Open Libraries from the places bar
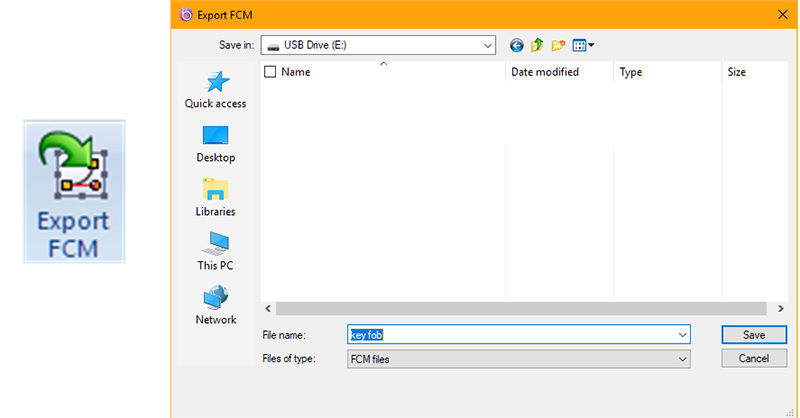This screenshot has width=800, height=418. [215, 198]
